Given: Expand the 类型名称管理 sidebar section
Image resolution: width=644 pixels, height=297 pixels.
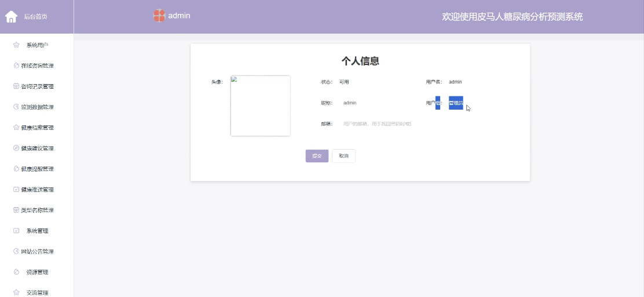Looking at the screenshot, I should [37, 210].
